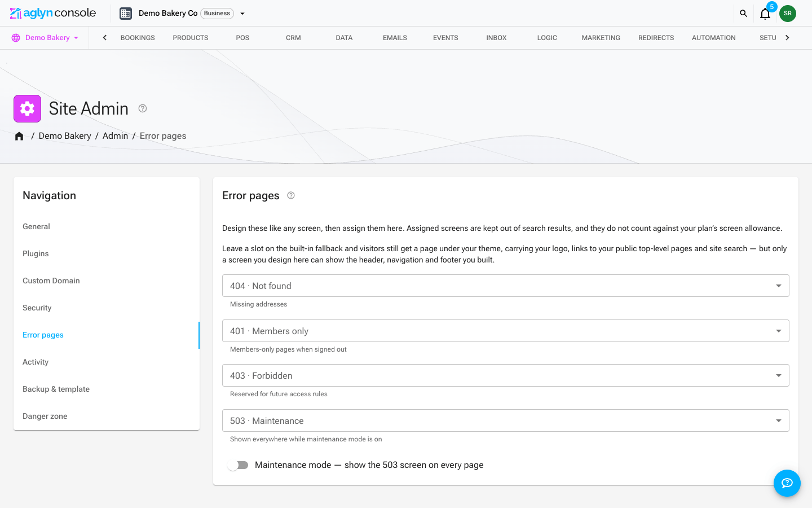Open Activity in the navigation panel
The width and height of the screenshot is (812, 508).
[x=107, y=362]
